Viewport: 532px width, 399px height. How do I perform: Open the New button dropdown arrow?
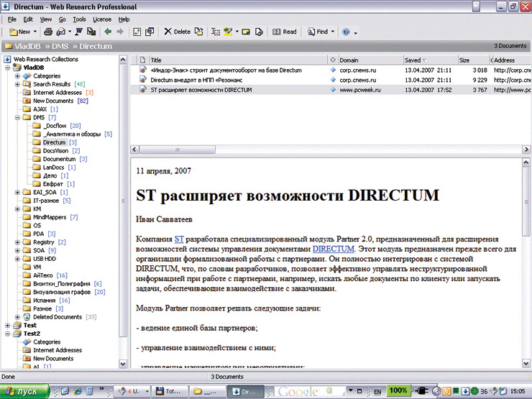[35, 32]
